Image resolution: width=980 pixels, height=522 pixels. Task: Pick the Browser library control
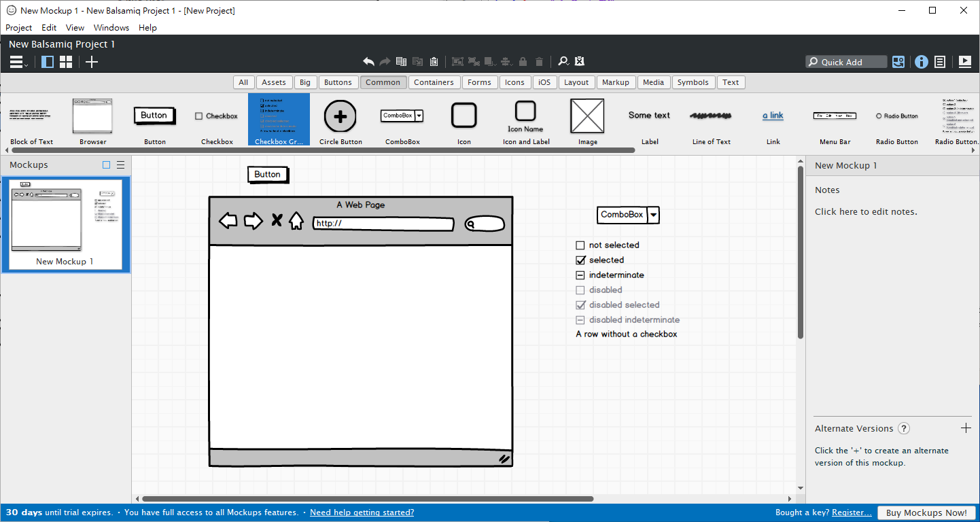coord(93,120)
